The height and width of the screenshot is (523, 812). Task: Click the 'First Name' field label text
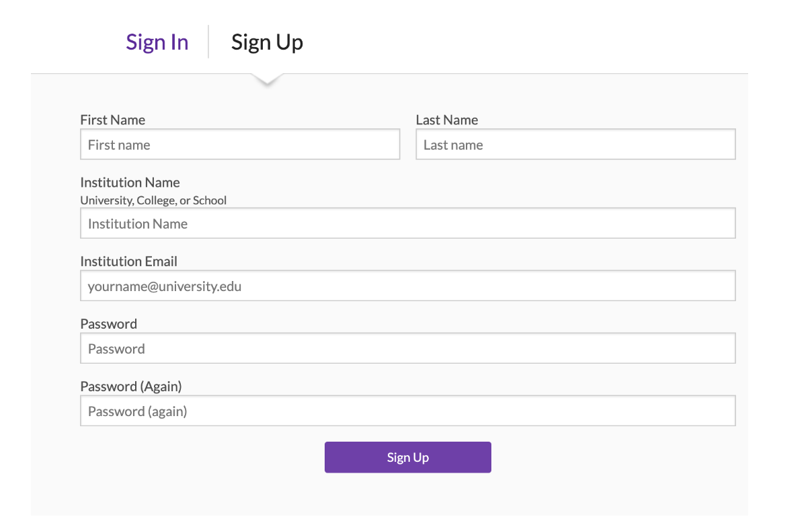[113, 120]
